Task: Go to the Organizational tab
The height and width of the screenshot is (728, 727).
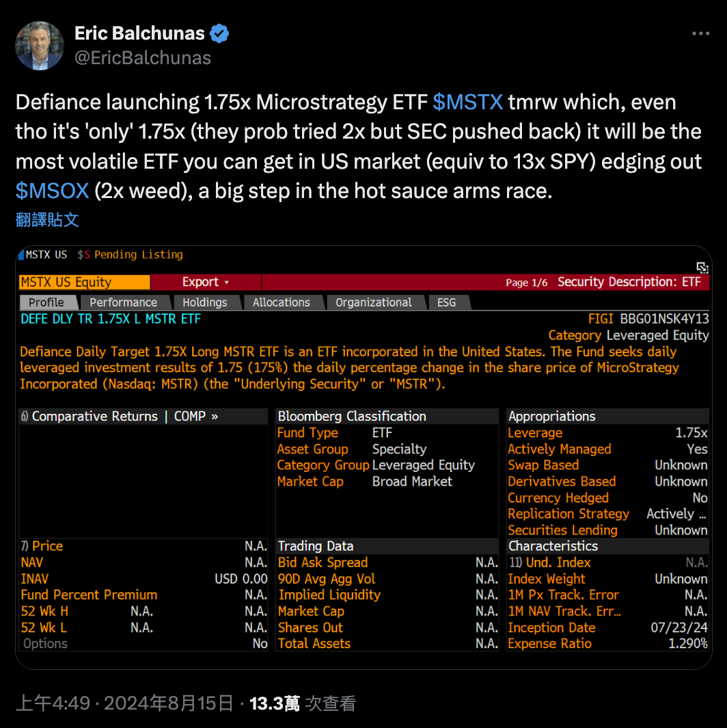Action: click(x=373, y=303)
